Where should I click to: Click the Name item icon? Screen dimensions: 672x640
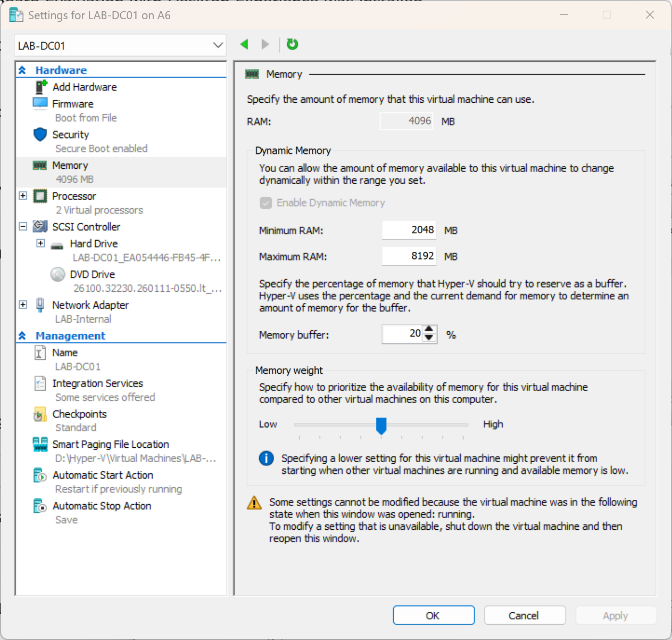[40, 352]
